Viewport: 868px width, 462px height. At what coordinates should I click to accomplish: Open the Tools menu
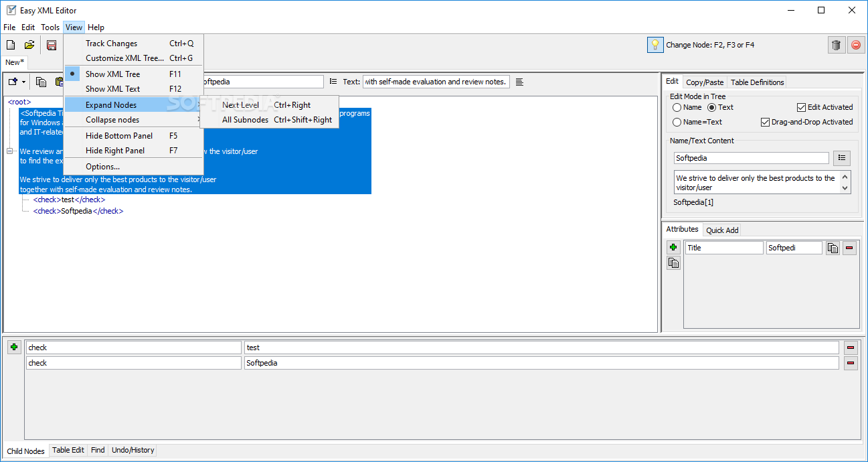coord(50,27)
